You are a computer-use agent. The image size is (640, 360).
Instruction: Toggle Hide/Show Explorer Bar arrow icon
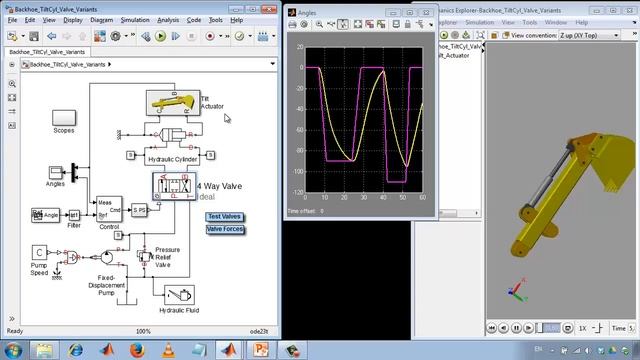coord(12,64)
